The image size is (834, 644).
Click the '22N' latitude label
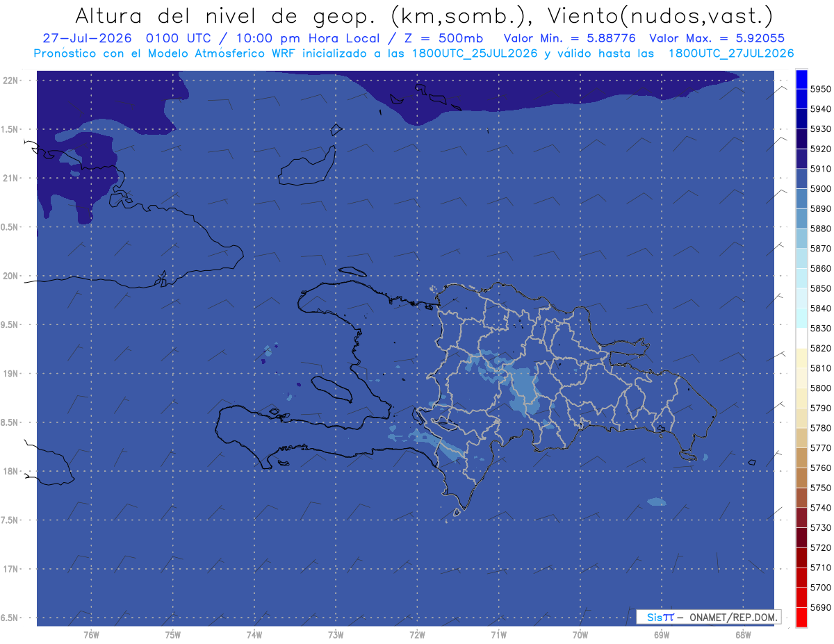pos(12,80)
